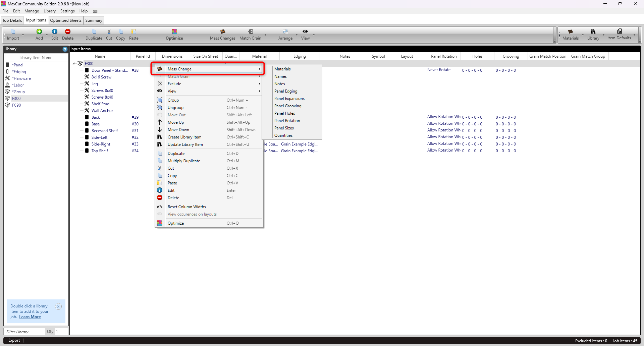Click the Match Grain toolbar icon
Viewport: 644px width, 346px height.
pos(251,32)
